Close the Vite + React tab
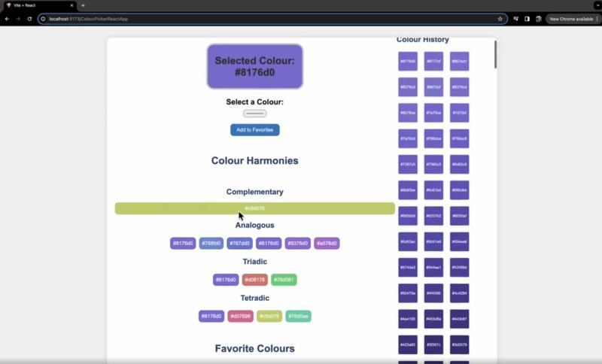 point(71,5)
